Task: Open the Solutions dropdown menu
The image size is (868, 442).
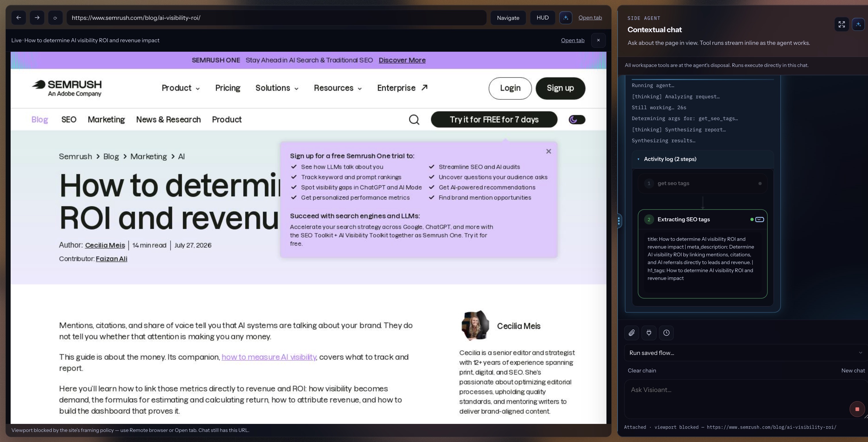Action: (x=277, y=88)
